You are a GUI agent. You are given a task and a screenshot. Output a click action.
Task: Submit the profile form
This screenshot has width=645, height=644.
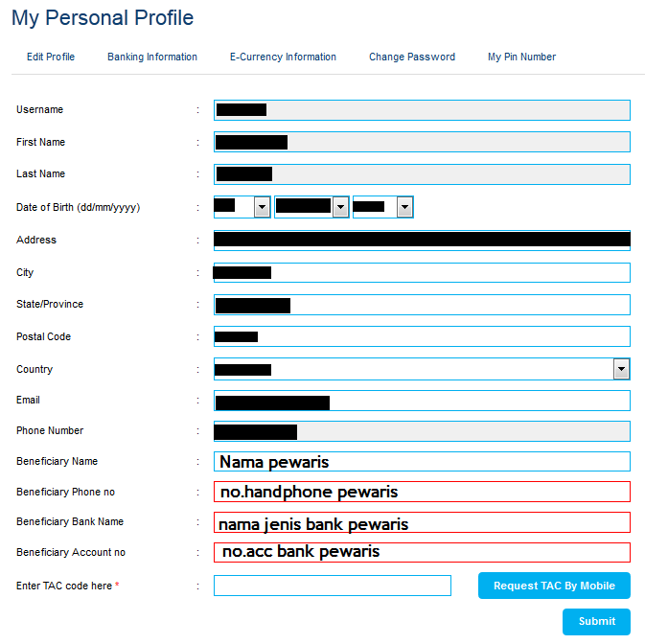tap(596, 621)
